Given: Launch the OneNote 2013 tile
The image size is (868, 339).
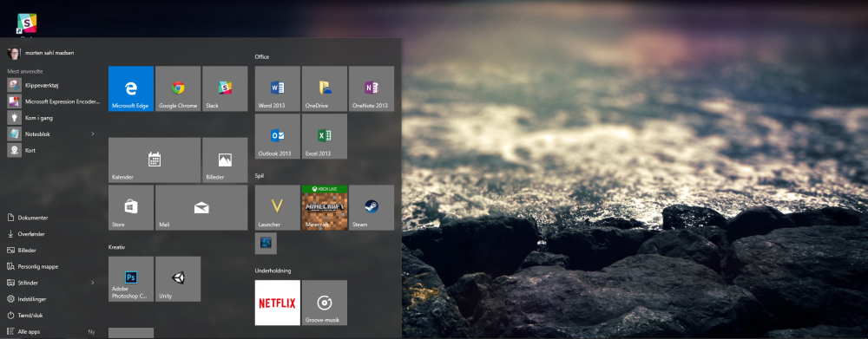Looking at the screenshot, I should coord(372,88).
